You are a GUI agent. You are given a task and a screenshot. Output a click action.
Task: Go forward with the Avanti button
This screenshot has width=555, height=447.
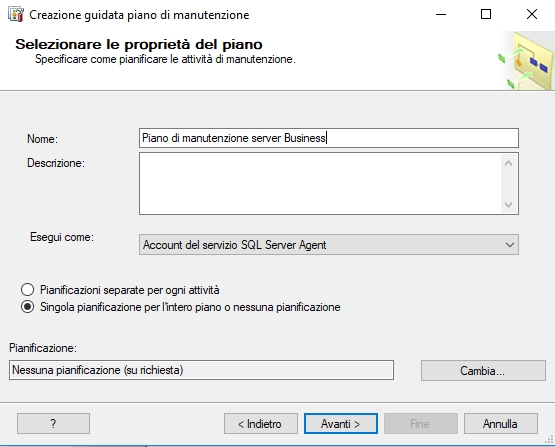click(341, 423)
